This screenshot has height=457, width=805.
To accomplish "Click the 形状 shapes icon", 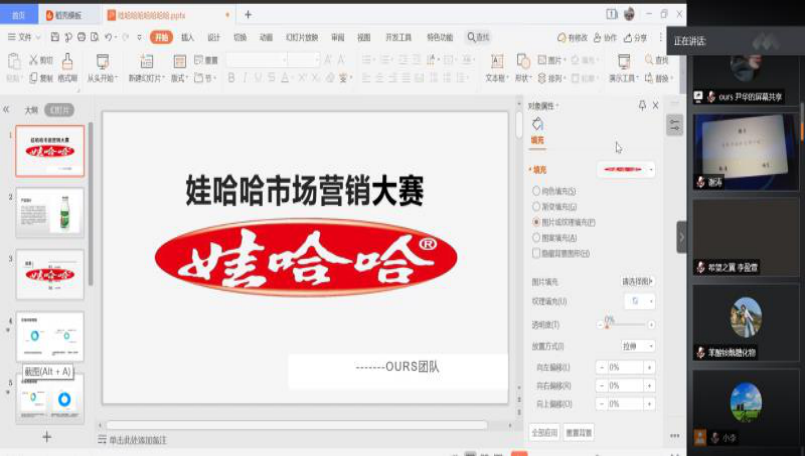I will pos(524,62).
